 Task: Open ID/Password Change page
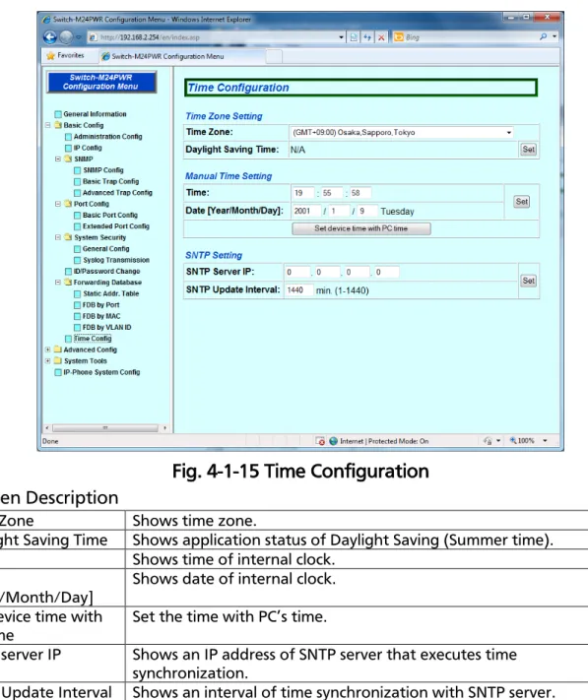pyautogui.click(x=106, y=271)
